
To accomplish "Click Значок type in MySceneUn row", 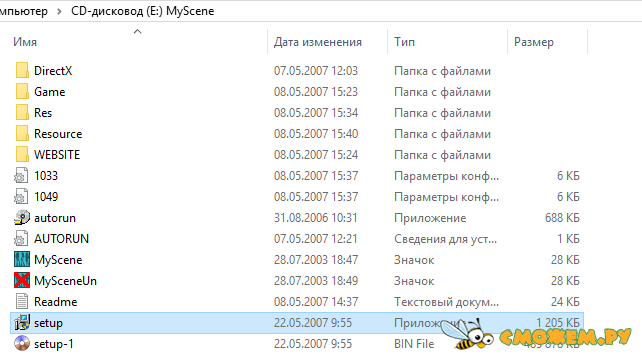I will click(x=414, y=281).
